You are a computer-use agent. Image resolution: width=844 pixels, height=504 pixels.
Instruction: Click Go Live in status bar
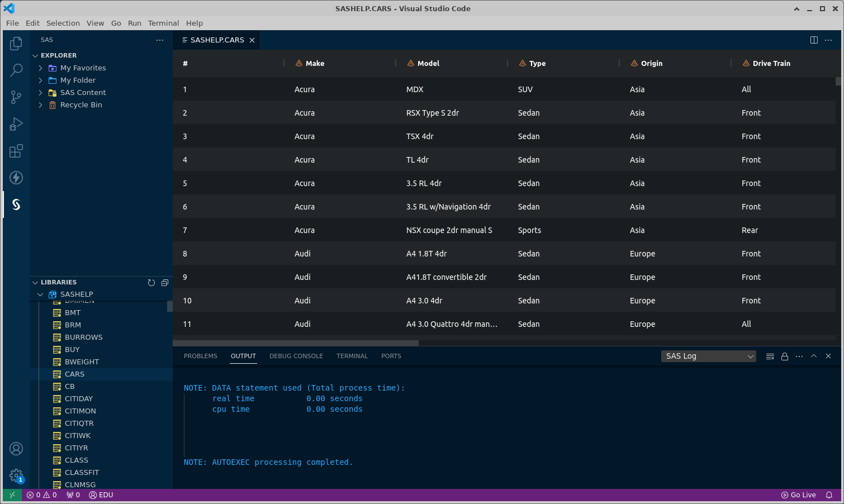(x=798, y=495)
